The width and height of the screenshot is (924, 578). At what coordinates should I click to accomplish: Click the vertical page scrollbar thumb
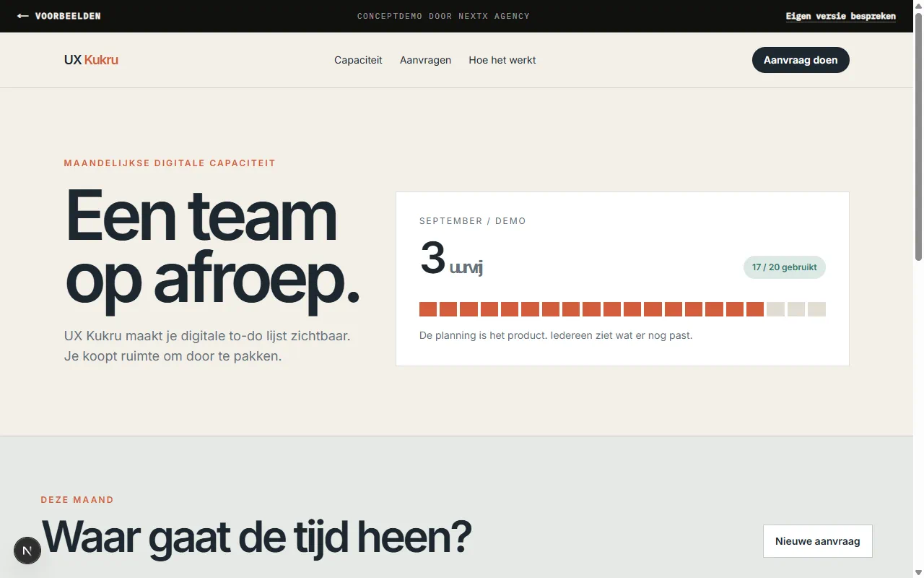click(x=918, y=136)
